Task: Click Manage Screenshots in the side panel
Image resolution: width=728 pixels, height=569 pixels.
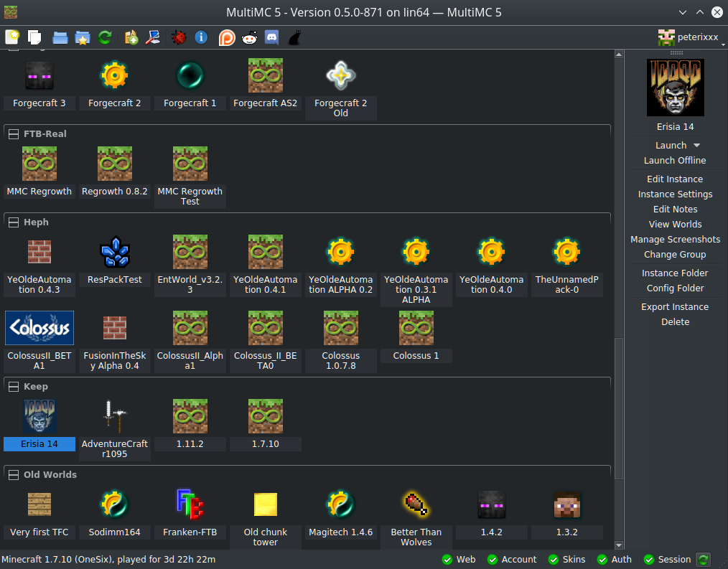Action: 675,240
